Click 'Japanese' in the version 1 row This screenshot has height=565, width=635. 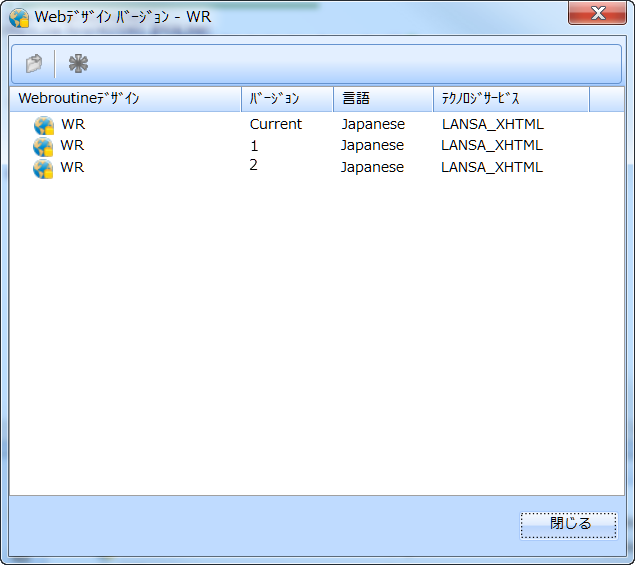pyautogui.click(x=372, y=145)
